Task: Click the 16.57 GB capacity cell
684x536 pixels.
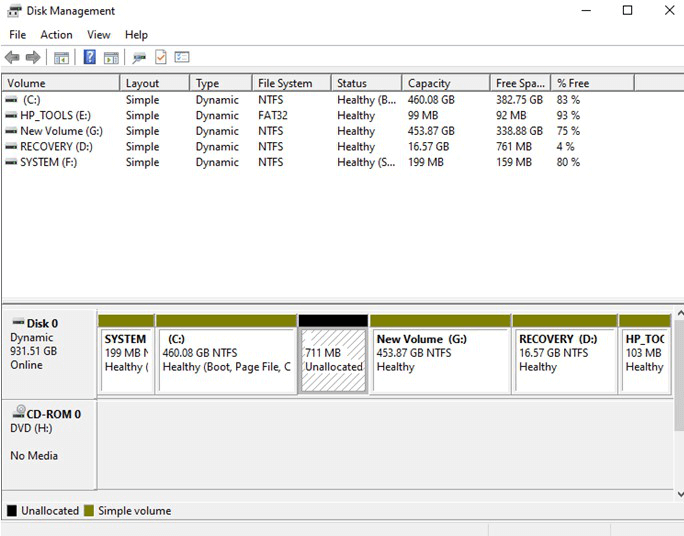Action: [428, 147]
